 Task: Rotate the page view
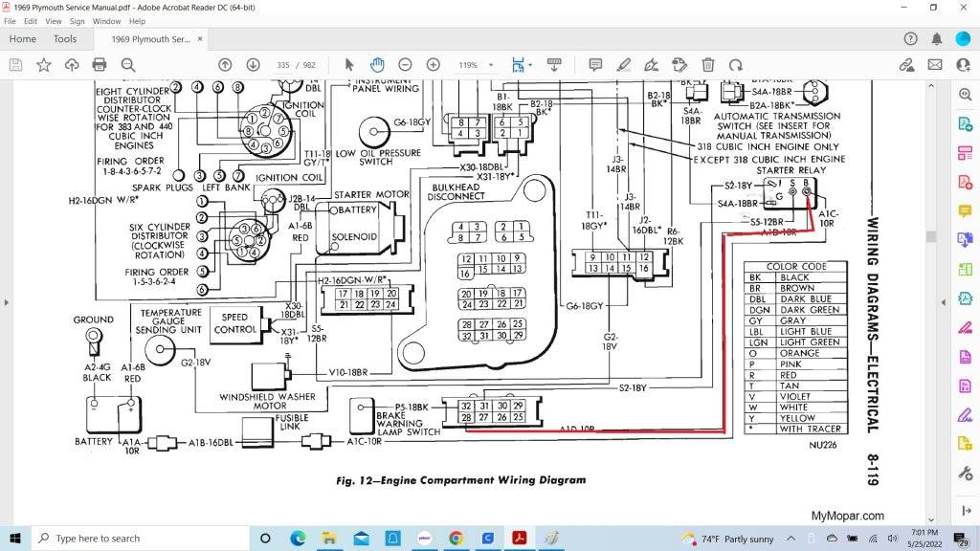click(x=736, y=64)
